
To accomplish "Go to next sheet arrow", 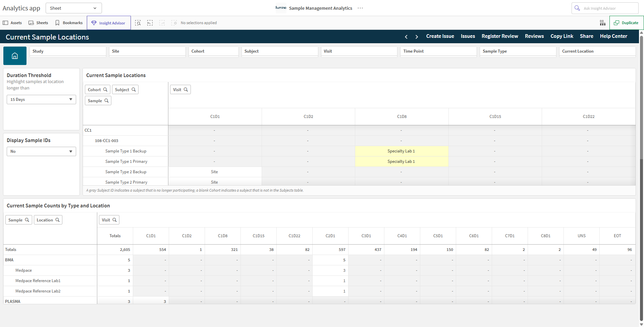I will click(x=417, y=37).
